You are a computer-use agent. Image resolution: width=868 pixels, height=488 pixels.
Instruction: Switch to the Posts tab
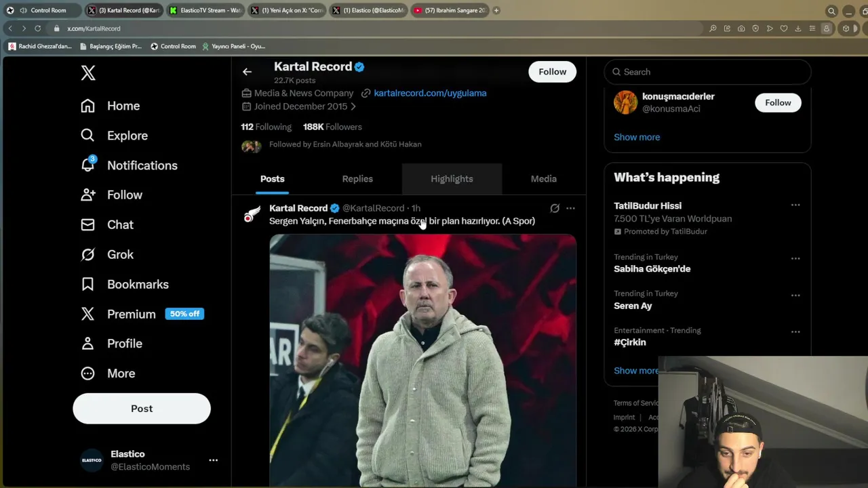click(x=272, y=179)
